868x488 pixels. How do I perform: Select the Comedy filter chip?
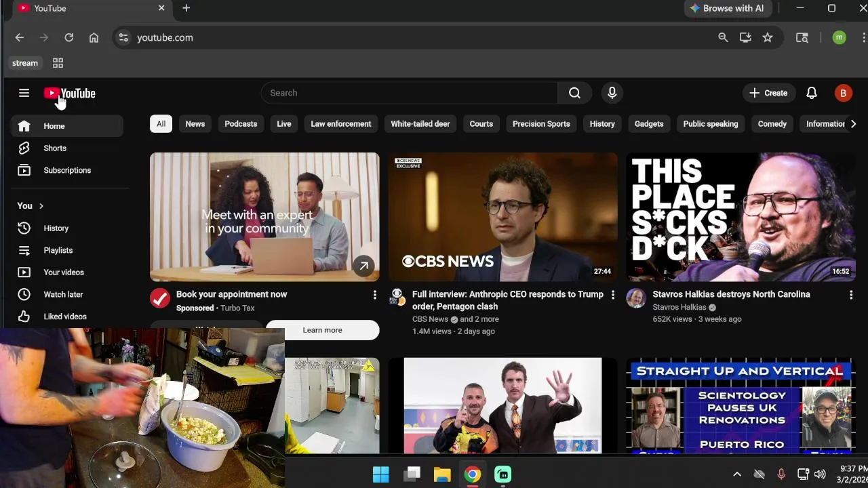pyautogui.click(x=772, y=124)
